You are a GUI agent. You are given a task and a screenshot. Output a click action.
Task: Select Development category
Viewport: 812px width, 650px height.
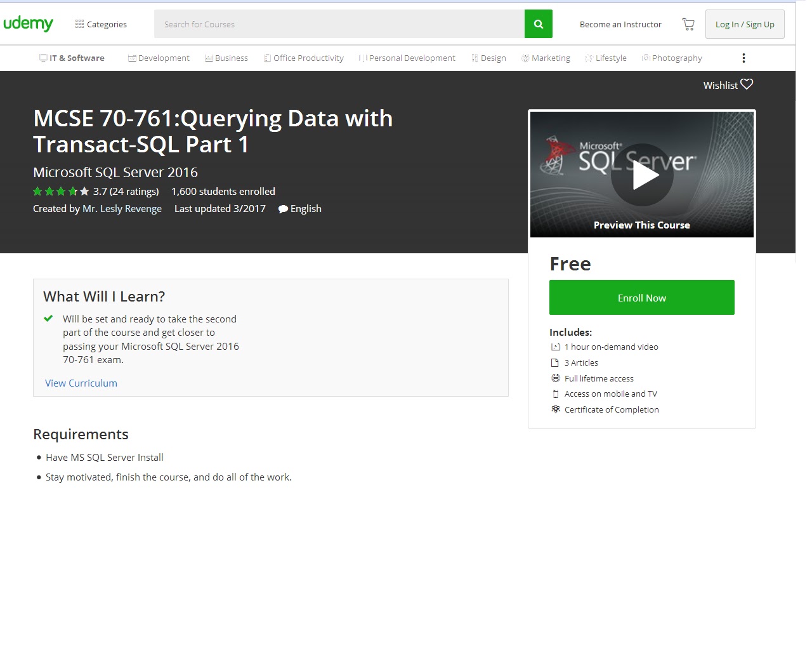click(159, 58)
